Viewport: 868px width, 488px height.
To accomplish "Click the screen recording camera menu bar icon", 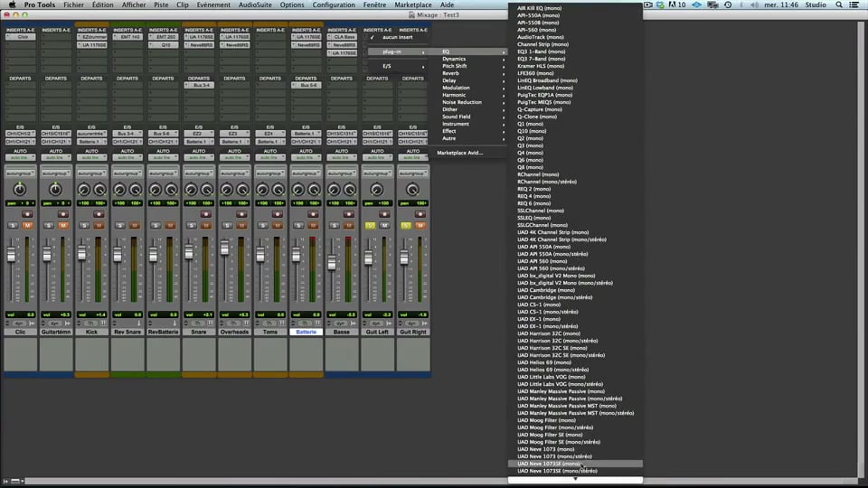I will tap(647, 5).
